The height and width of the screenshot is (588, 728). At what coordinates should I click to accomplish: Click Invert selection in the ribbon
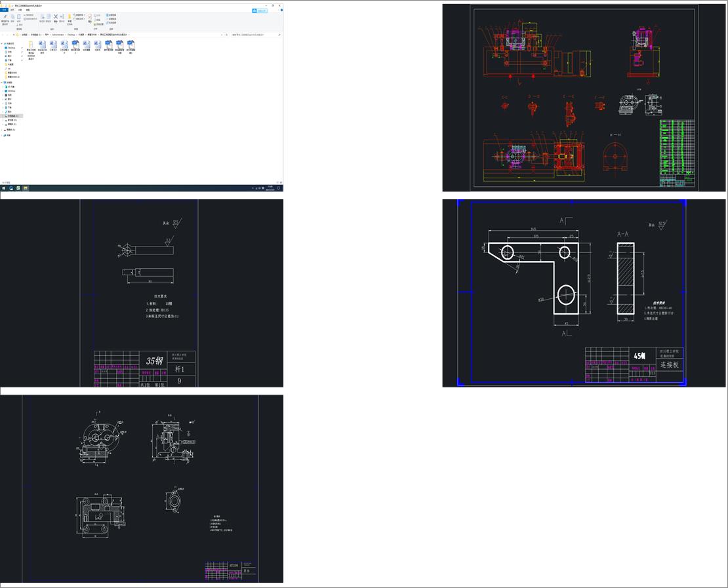[x=111, y=23]
